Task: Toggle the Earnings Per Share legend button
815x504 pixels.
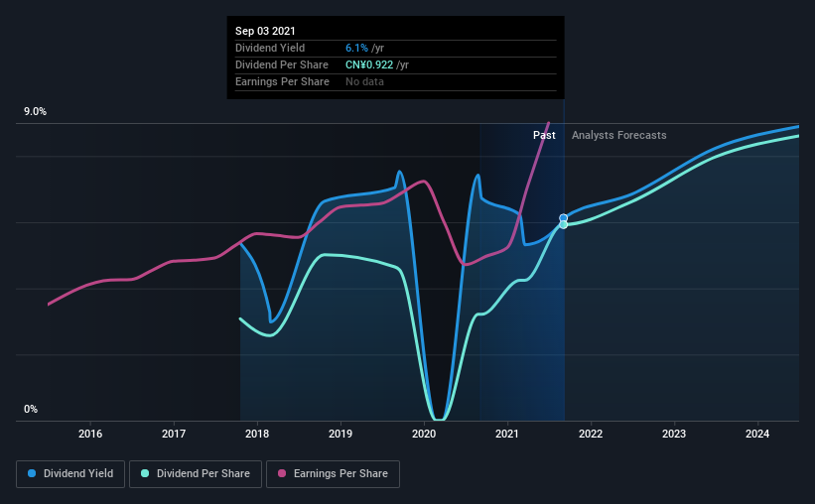Action: pos(333,474)
